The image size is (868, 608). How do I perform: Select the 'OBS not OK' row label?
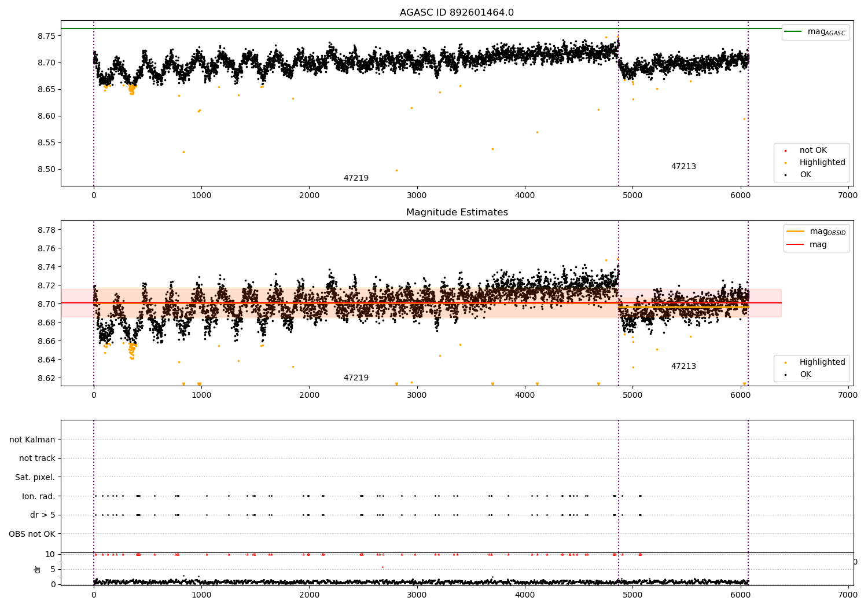(32, 534)
